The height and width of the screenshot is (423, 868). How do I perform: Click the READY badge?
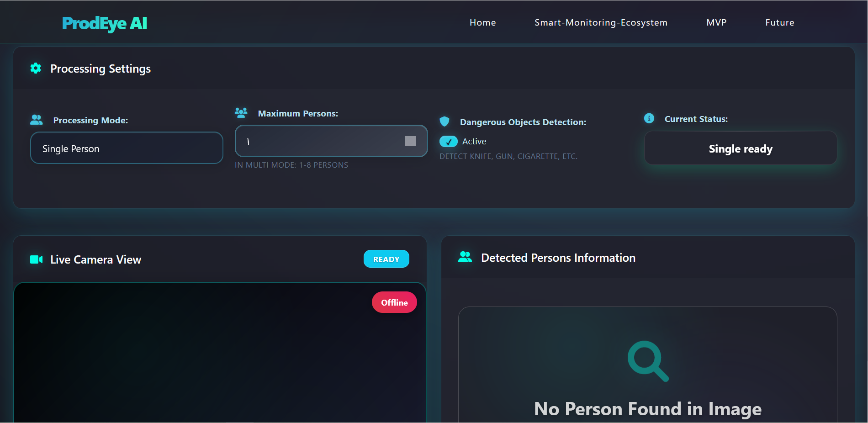pos(386,259)
